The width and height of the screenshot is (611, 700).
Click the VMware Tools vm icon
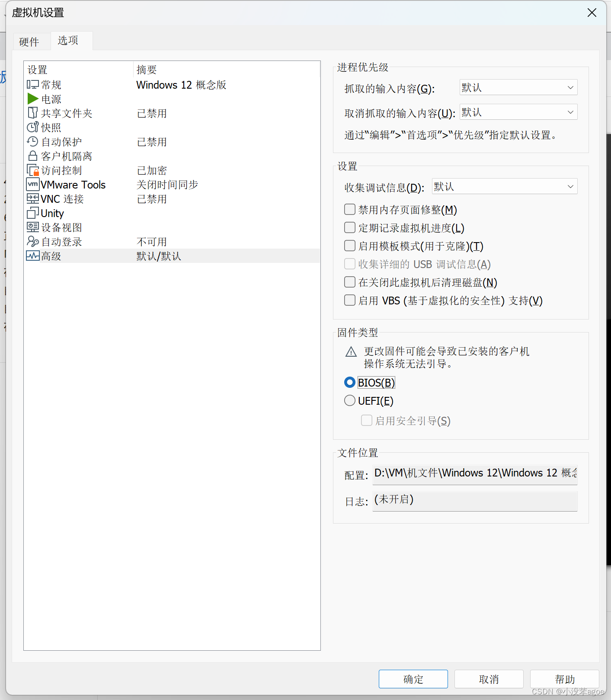pos(33,185)
